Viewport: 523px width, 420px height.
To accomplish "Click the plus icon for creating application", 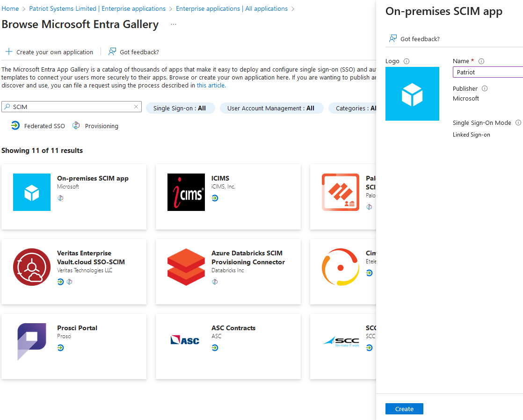I will pyautogui.click(x=9, y=52).
